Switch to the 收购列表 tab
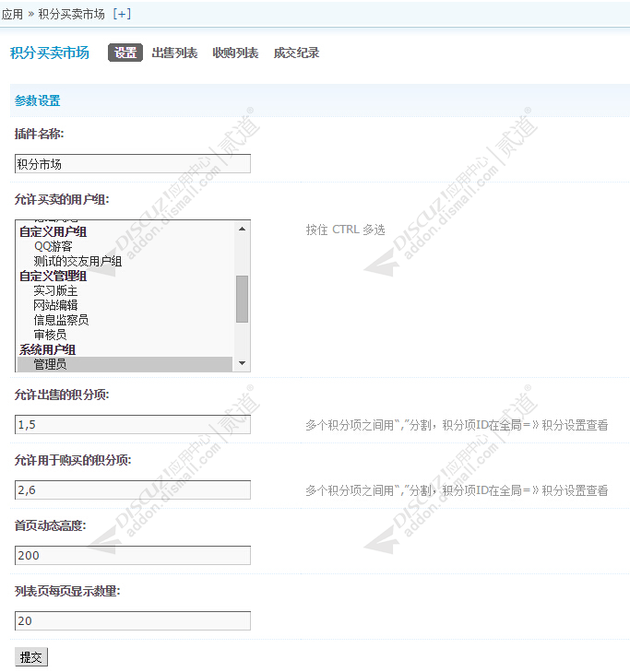This screenshot has height=672, width=630. (x=235, y=53)
